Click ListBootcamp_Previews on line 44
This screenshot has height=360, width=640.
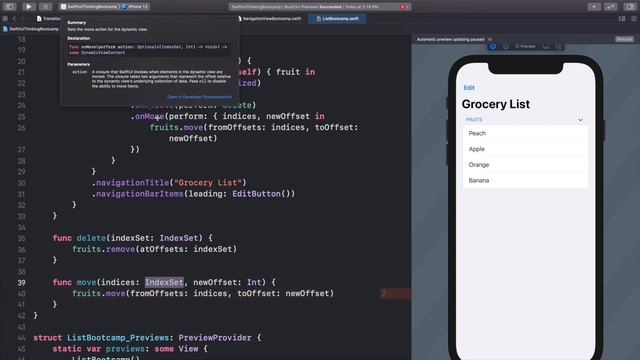click(x=118, y=338)
